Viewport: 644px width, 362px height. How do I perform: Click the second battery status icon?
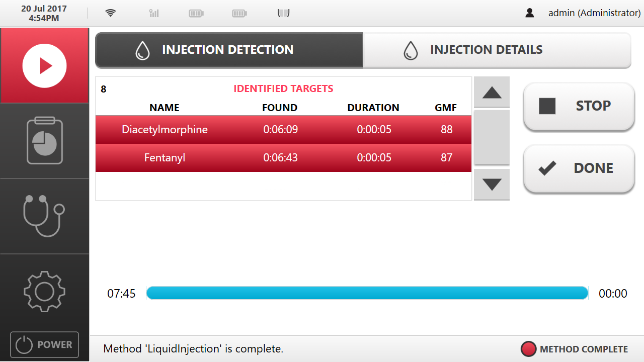239,14
